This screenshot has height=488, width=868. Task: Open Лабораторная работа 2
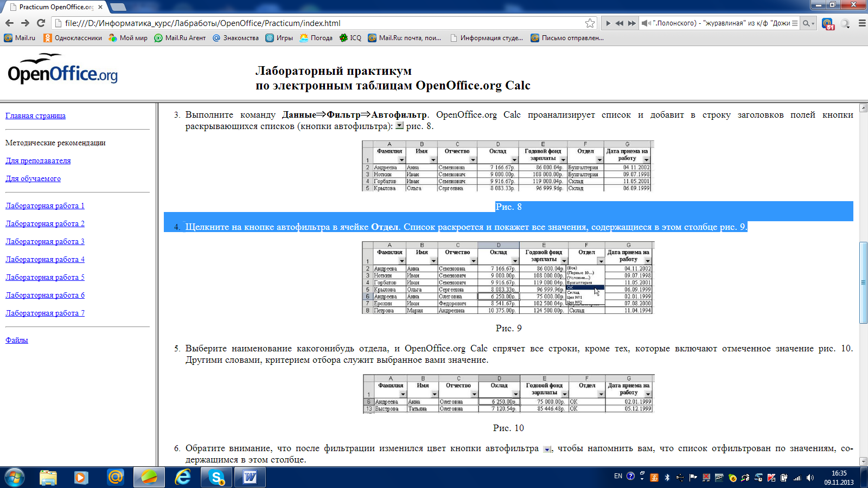click(45, 223)
